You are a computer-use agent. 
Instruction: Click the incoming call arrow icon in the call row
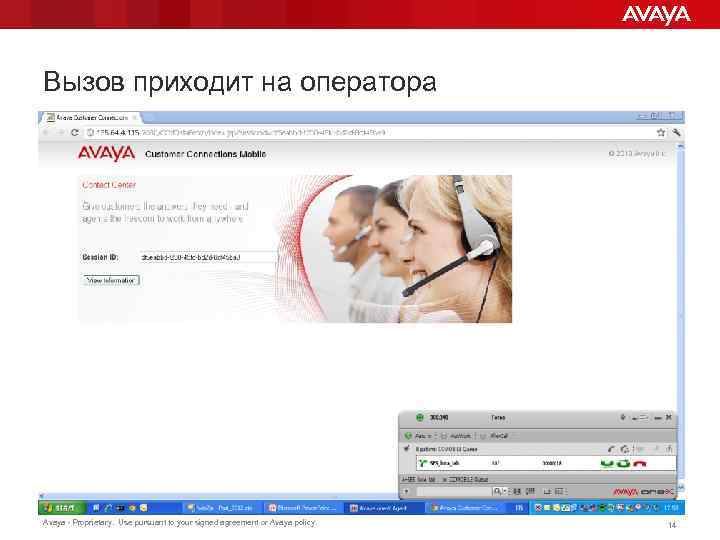click(422, 463)
